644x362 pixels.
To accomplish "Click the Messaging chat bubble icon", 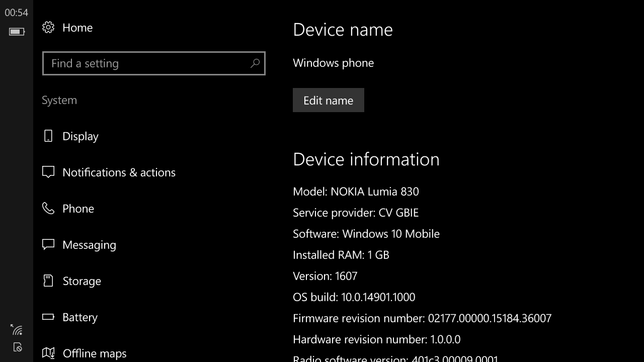I will coord(48,245).
